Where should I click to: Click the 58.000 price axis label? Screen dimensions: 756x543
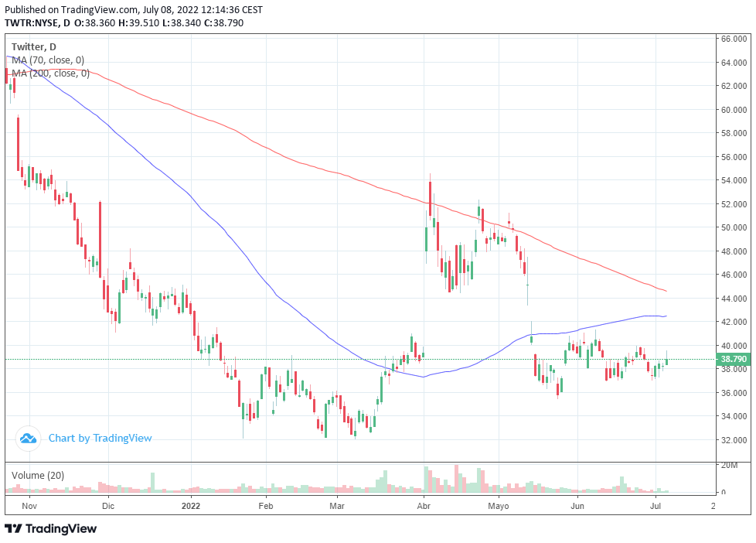point(734,133)
